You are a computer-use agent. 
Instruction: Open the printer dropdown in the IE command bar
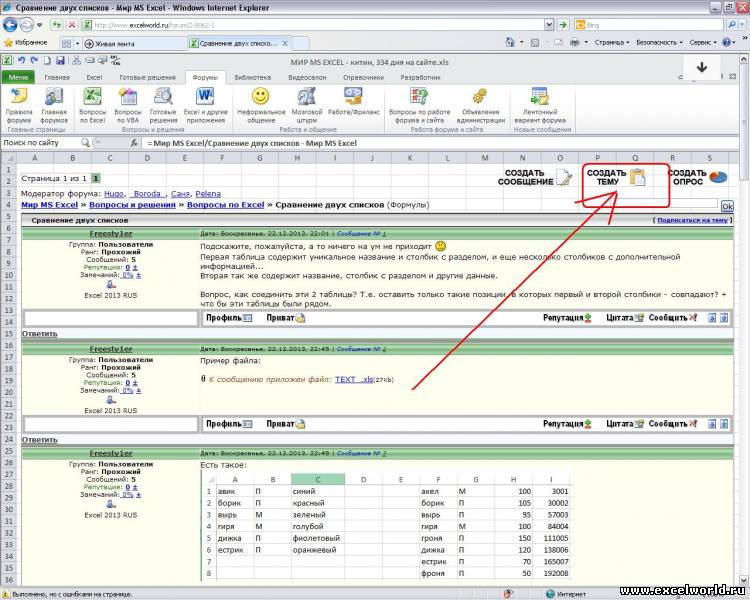(585, 43)
